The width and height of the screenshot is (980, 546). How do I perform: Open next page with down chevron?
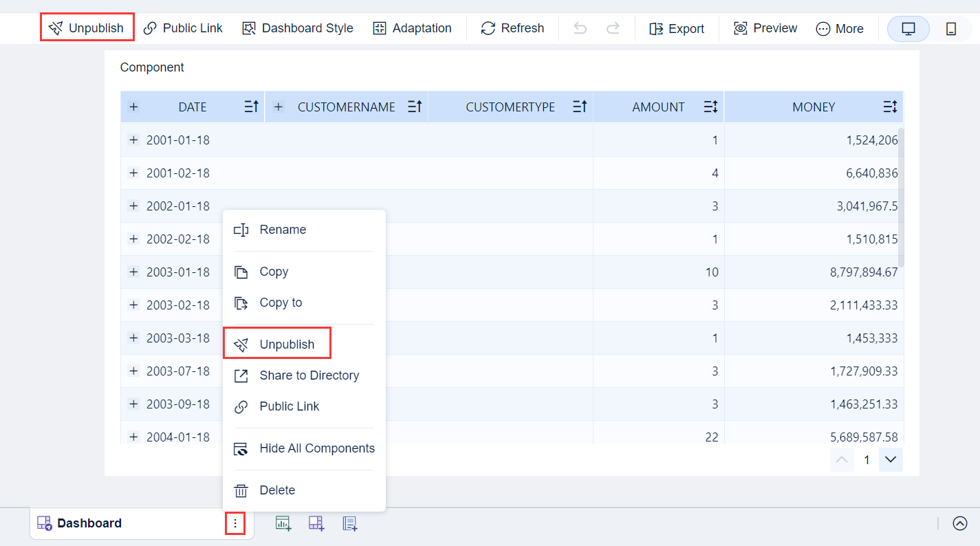click(x=891, y=459)
